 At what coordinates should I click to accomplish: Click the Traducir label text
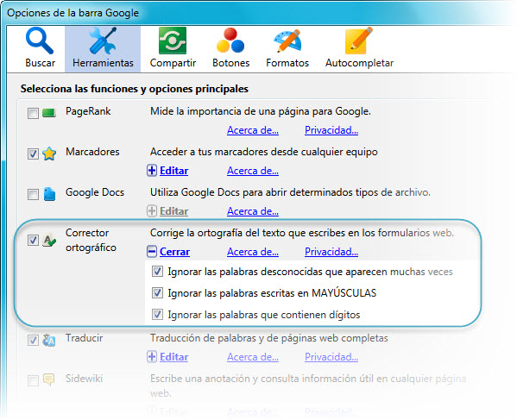point(84,338)
